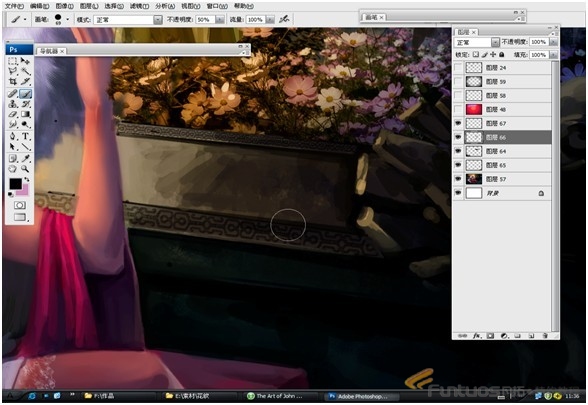The height and width of the screenshot is (405, 588).
Task: Hide layer 57 eye icon
Action: (458, 179)
